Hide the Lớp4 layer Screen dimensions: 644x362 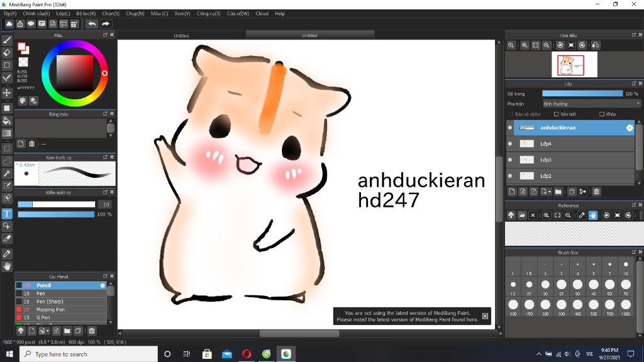(x=510, y=144)
